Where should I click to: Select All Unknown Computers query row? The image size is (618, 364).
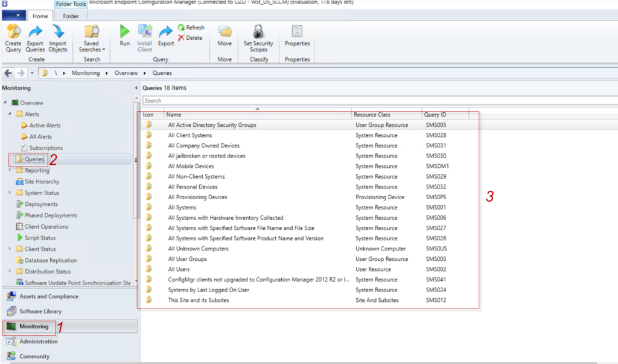[198, 249]
